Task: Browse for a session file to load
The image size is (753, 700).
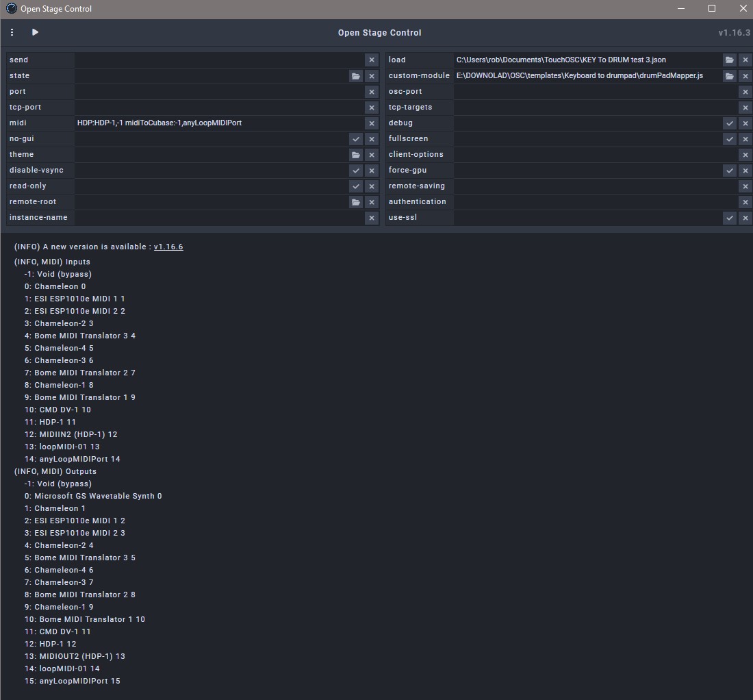Action: pyautogui.click(x=729, y=60)
